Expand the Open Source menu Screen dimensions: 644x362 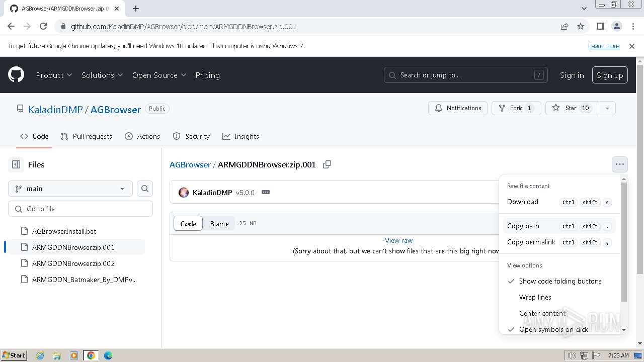tap(159, 75)
